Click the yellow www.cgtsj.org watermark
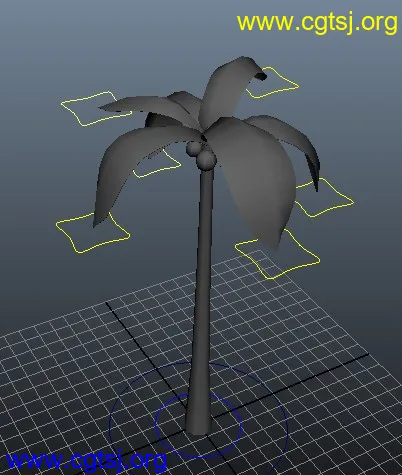 pyautogui.click(x=317, y=23)
